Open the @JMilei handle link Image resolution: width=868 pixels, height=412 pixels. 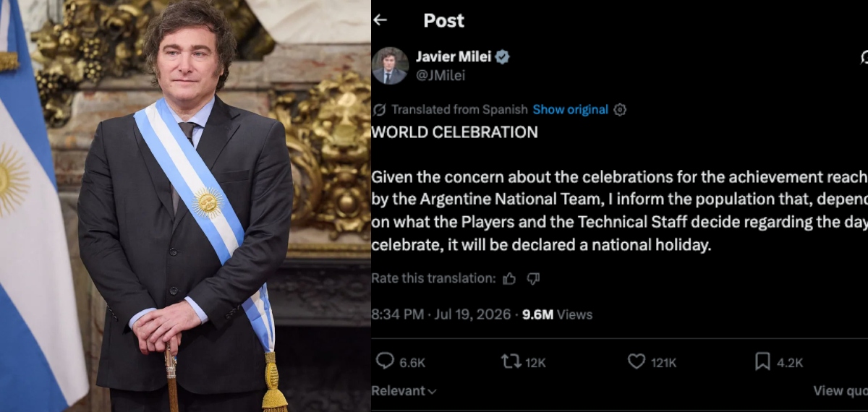coord(441,75)
